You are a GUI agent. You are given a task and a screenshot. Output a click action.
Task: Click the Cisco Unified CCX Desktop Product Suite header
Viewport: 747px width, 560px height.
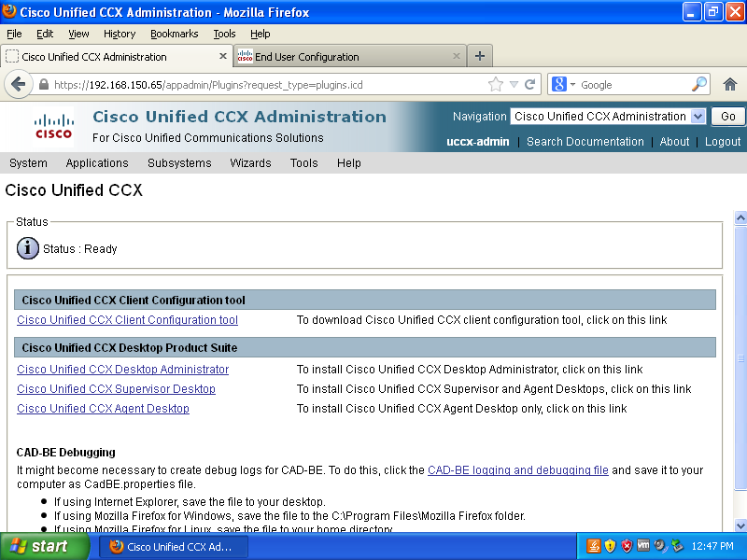click(365, 347)
